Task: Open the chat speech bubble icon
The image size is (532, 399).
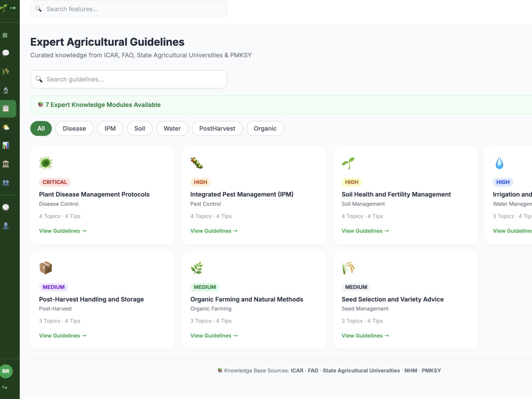Action: 5,53
